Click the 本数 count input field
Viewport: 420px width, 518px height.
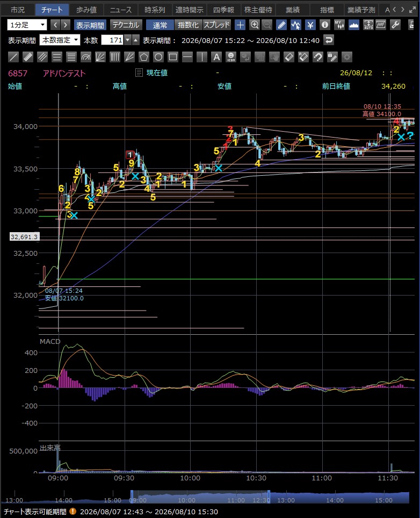click(112, 40)
